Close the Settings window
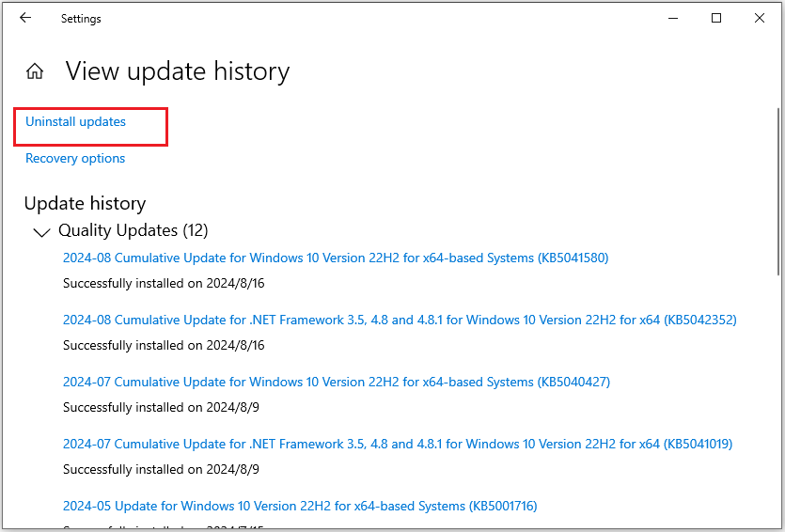The width and height of the screenshot is (785, 532). click(759, 18)
